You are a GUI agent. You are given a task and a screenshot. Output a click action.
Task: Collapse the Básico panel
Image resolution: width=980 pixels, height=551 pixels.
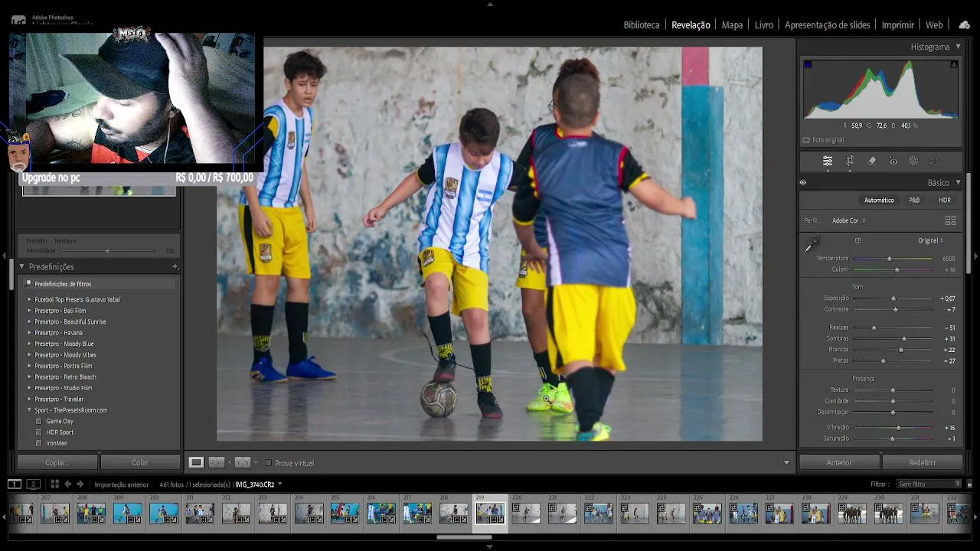click(958, 183)
